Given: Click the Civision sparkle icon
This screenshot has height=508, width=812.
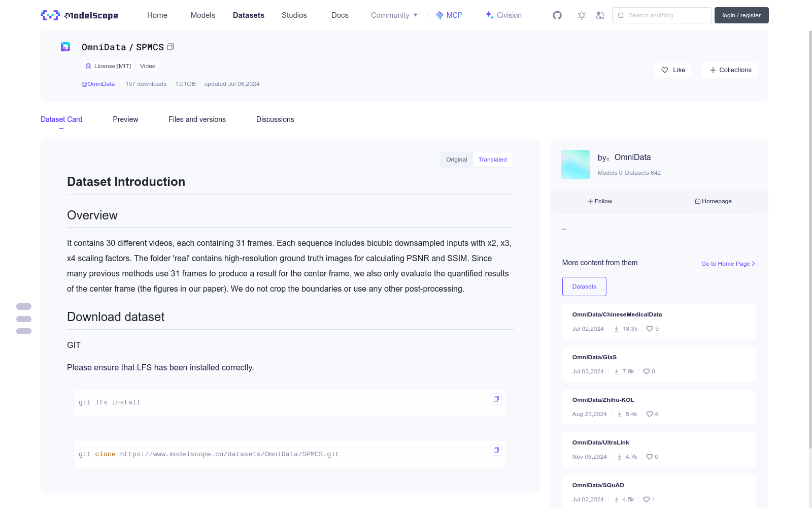Looking at the screenshot, I should [489, 15].
